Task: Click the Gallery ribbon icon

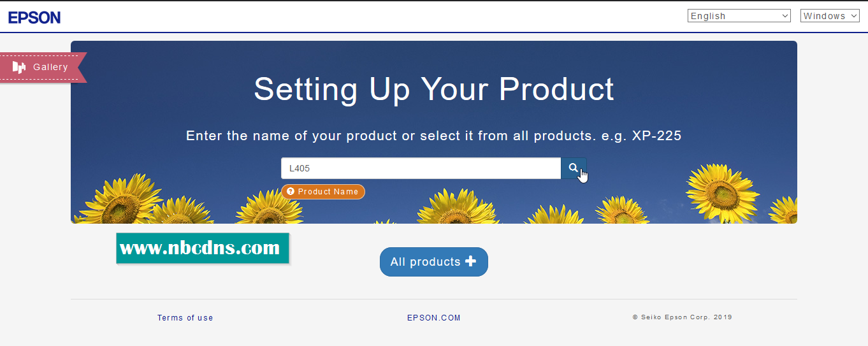Action: click(19, 67)
